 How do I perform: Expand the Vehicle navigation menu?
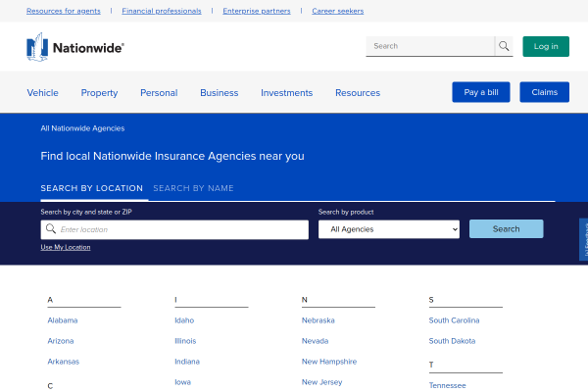click(x=42, y=93)
